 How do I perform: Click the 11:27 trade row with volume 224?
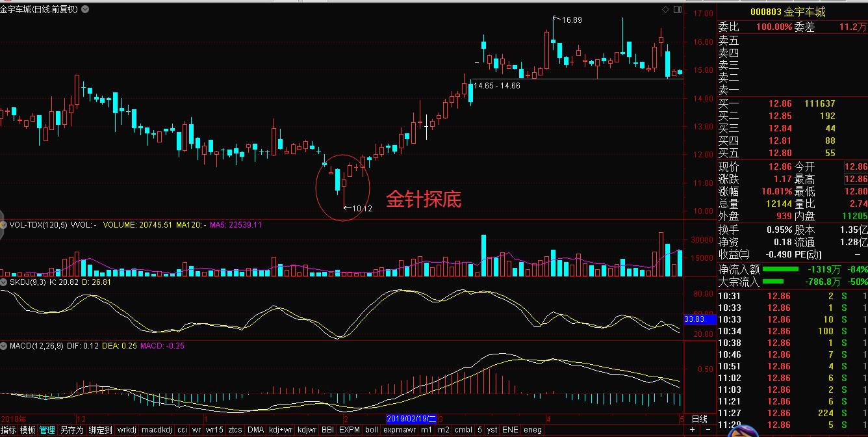tap(793, 413)
